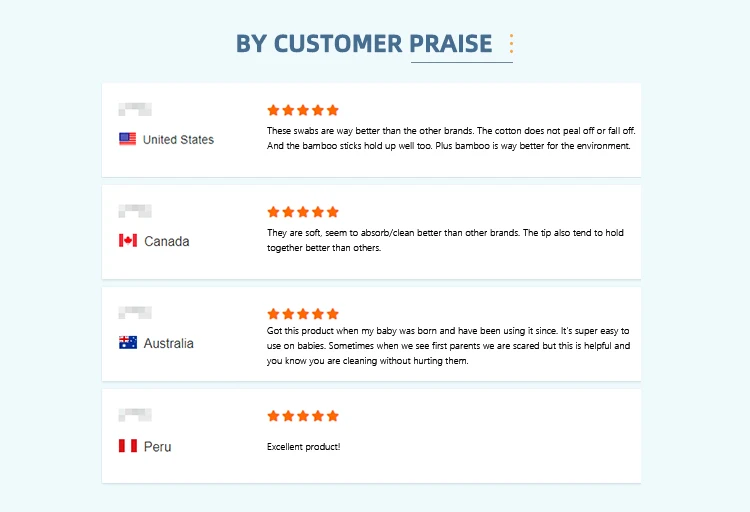Click the Canada review star rating
This screenshot has height=512, width=750.
point(303,212)
